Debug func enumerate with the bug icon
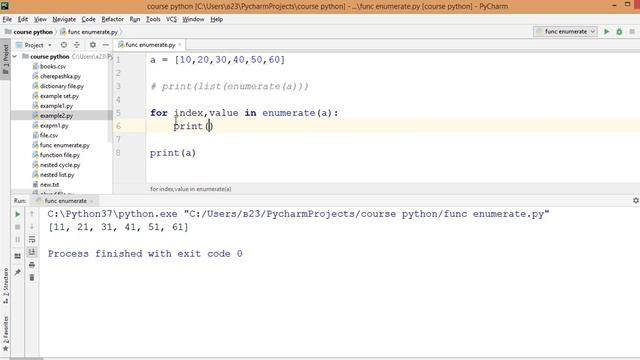640x360 pixels. tap(619, 31)
